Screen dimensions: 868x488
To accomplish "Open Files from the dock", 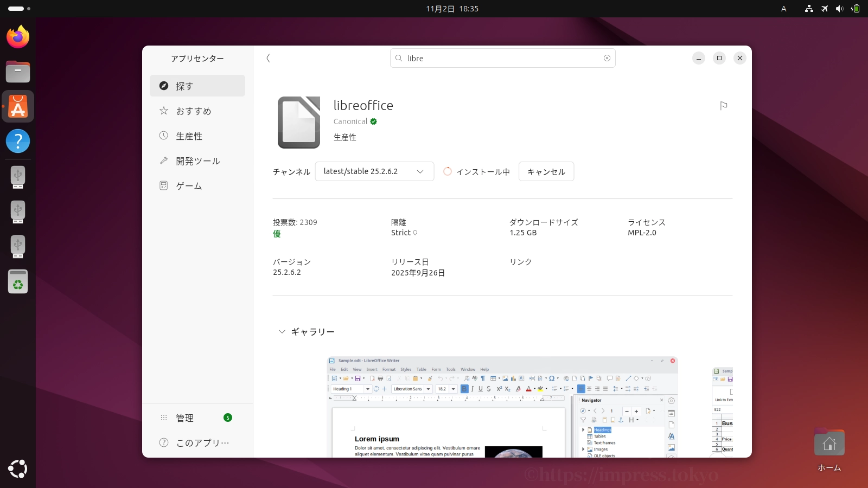I will [x=18, y=72].
